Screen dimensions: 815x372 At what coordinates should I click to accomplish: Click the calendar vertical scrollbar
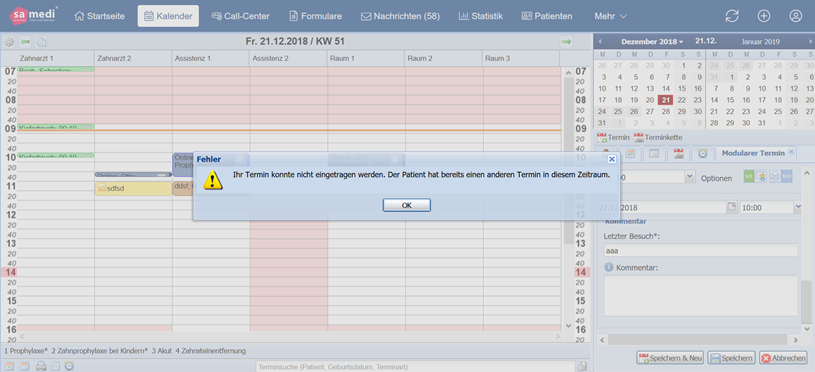tap(568, 161)
